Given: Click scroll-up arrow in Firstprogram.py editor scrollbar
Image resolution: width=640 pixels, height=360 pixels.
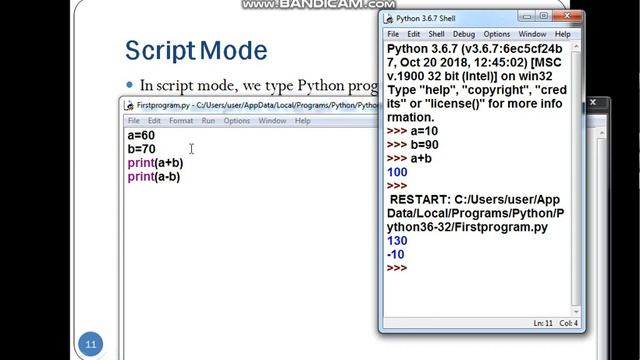Looking at the screenshot, I should coord(601,133).
